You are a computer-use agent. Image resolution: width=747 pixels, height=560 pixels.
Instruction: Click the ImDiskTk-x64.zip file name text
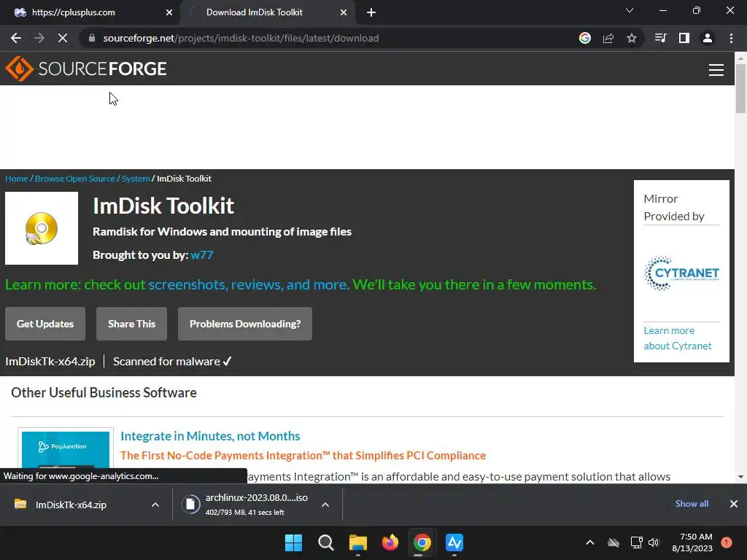(50, 362)
